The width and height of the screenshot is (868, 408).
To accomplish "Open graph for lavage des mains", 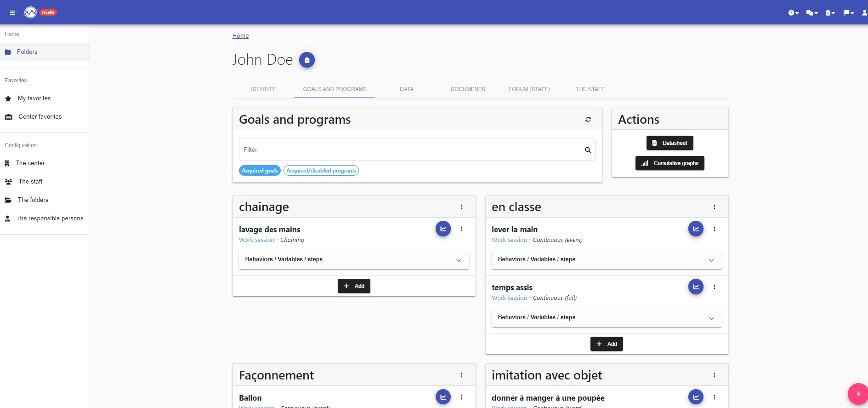I will tap(443, 229).
